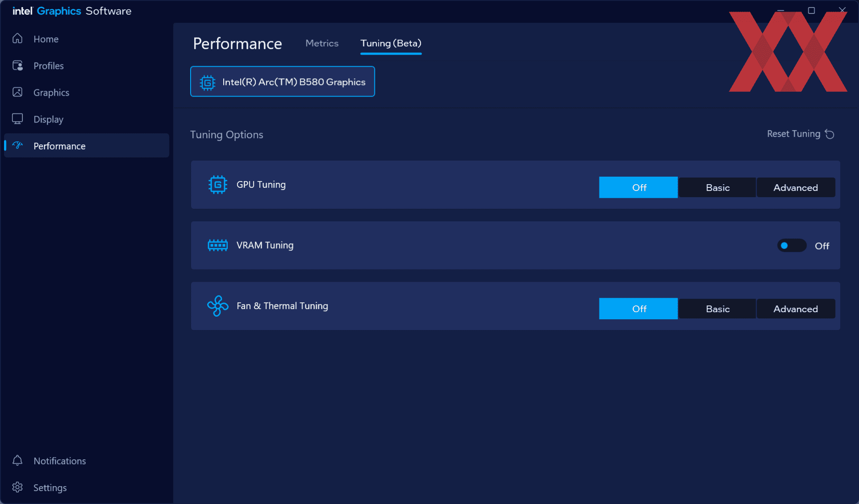Click the VRAM Tuning Off status text
859x504 pixels.
[x=822, y=246]
